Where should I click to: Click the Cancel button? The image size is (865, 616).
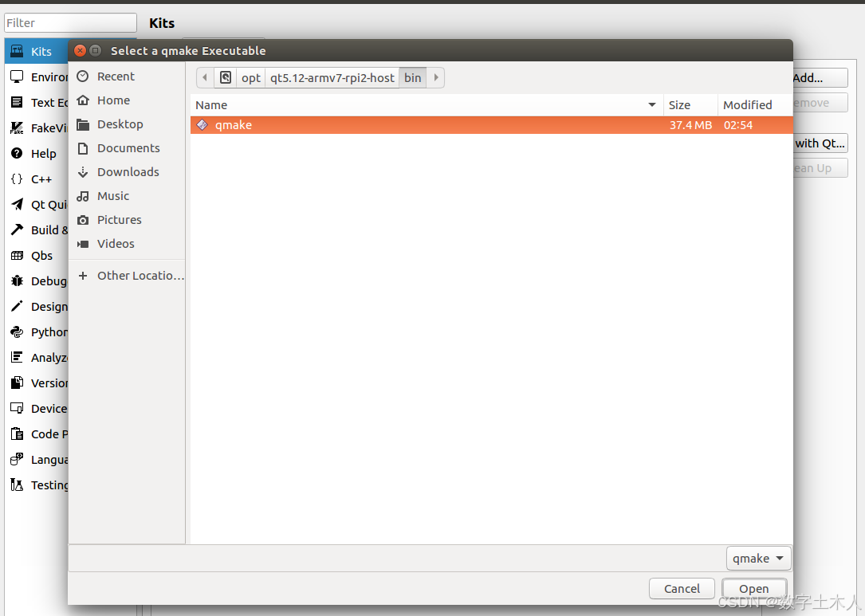(682, 588)
